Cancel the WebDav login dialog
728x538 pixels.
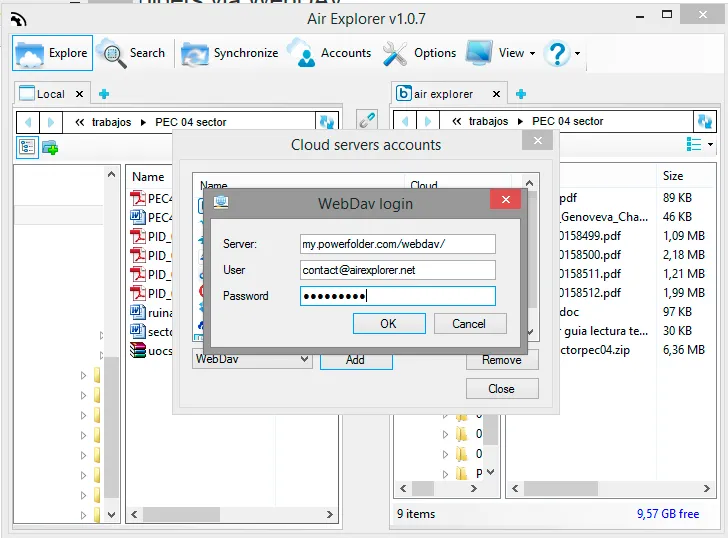(x=470, y=324)
